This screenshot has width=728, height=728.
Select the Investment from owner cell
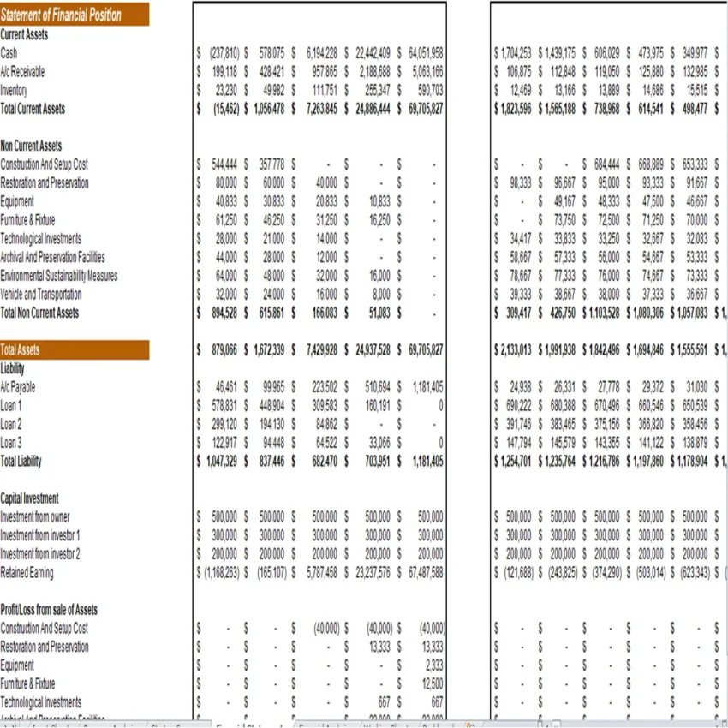(34, 516)
